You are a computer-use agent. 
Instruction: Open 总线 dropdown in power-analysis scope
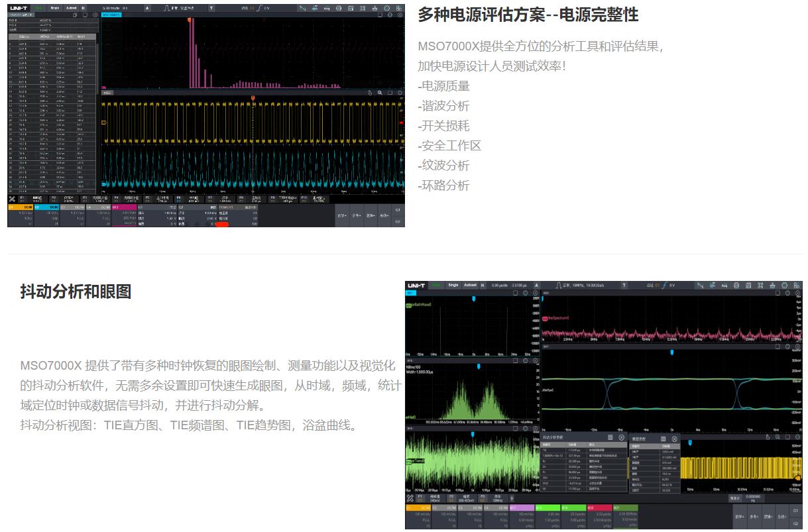tap(383, 216)
